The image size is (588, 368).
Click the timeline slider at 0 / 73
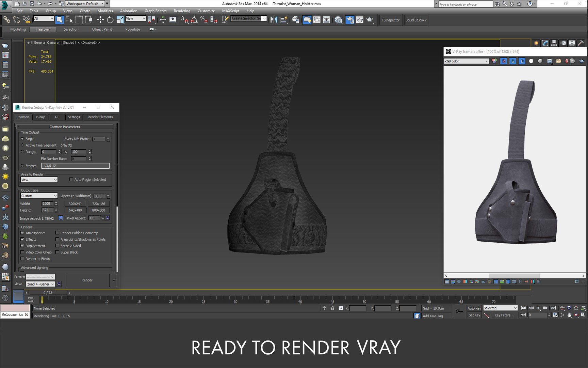pyautogui.click(x=48, y=293)
